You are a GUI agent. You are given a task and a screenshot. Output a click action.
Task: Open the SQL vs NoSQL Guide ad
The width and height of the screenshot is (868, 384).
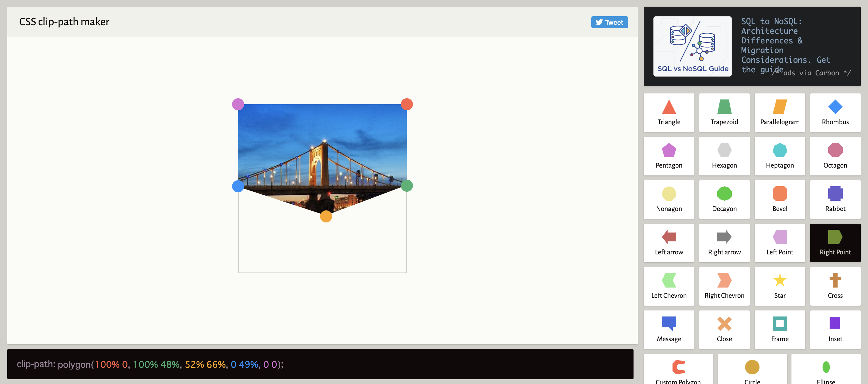692,46
